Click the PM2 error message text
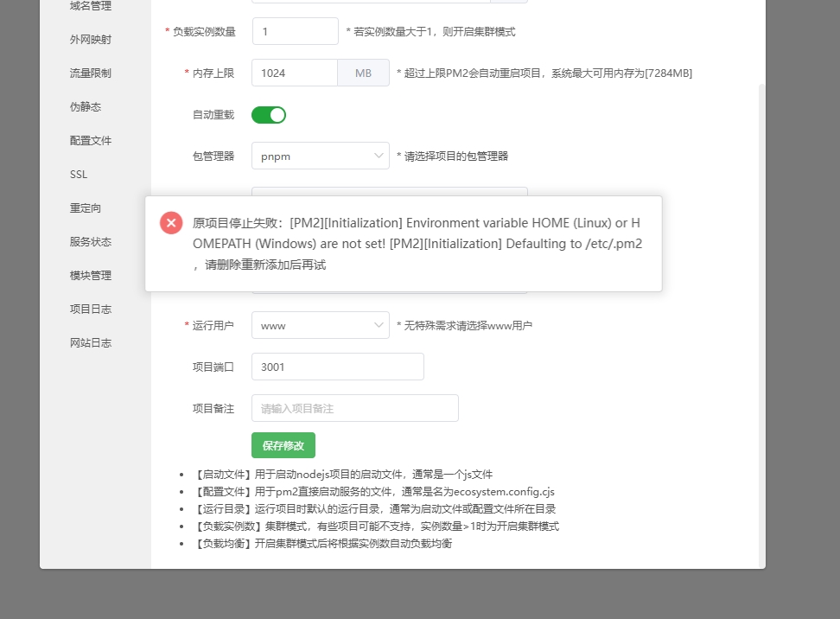 (x=417, y=244)
